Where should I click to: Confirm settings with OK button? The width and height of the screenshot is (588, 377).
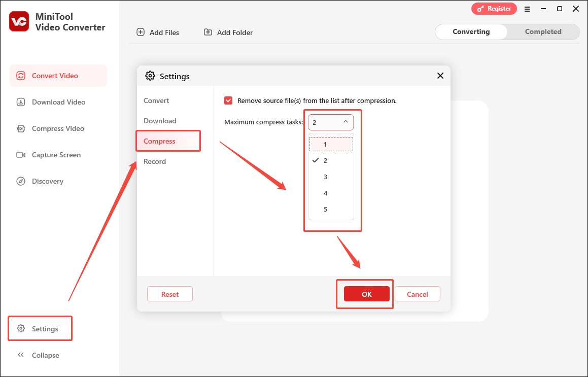pos(367,294)
